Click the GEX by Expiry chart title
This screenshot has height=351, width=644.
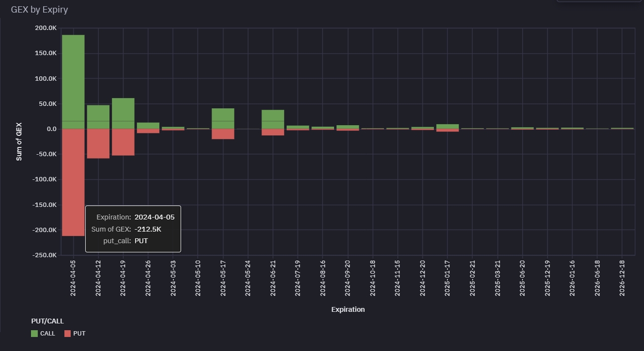coord(39,10)
